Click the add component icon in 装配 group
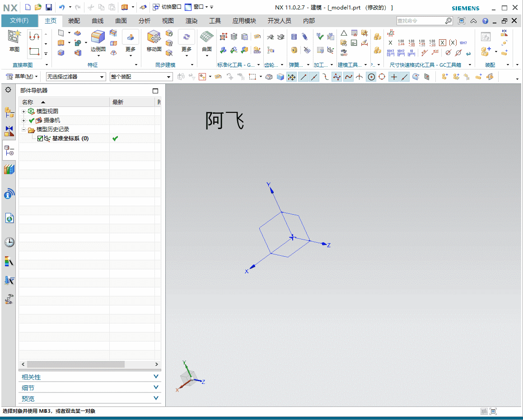 coord(486,51)
